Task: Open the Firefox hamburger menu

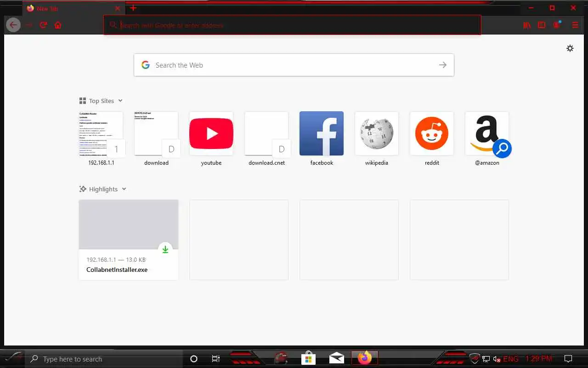Action: click(575, 25)
